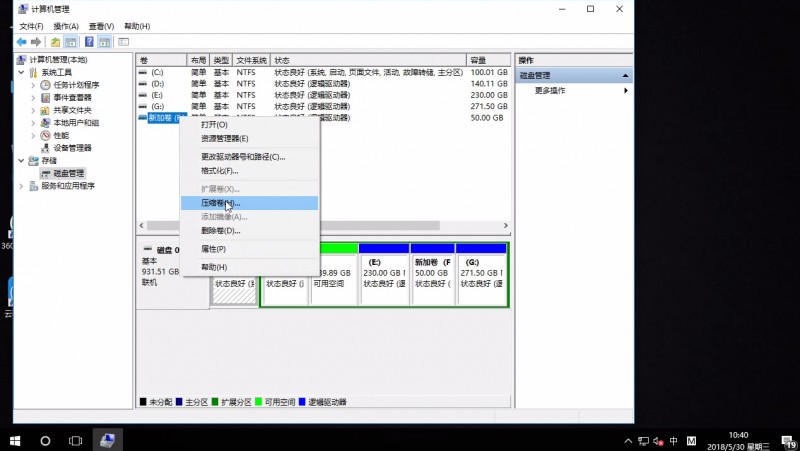Select the (C:) volume row

(323, 72)
